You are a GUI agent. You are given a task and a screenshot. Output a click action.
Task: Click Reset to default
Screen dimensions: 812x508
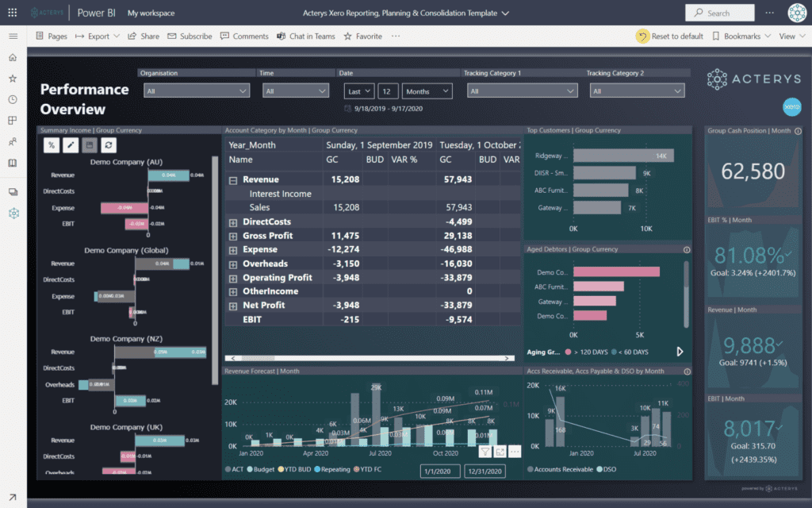click(x=670, y=37)
